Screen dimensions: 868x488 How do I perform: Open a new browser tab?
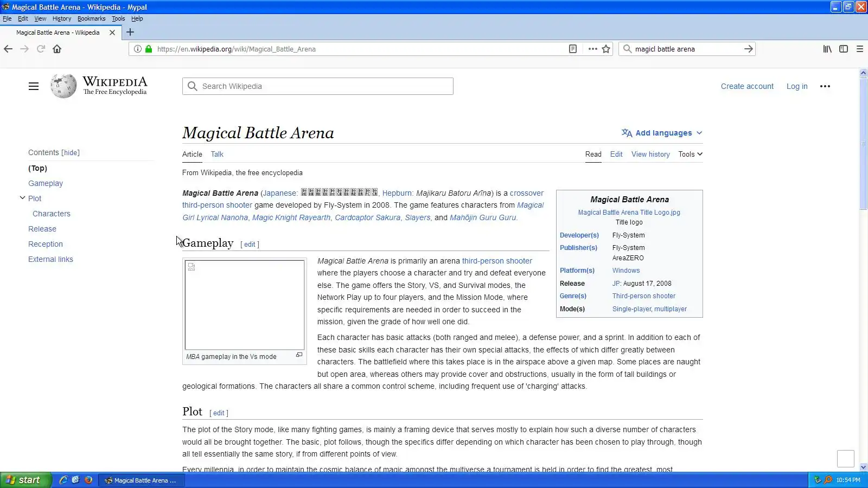pyautogui.click(x=130, y=33)
